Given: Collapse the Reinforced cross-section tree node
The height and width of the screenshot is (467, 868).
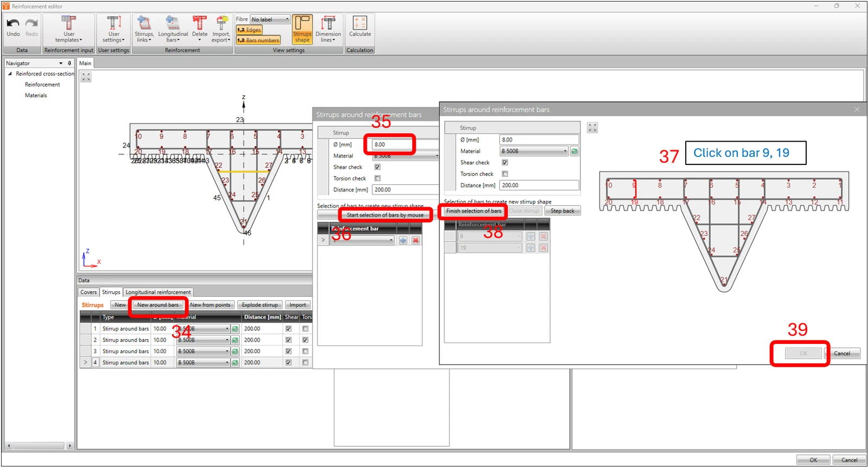Looking at the screenshot, I should pyautogui.click(x=10, y=74).
